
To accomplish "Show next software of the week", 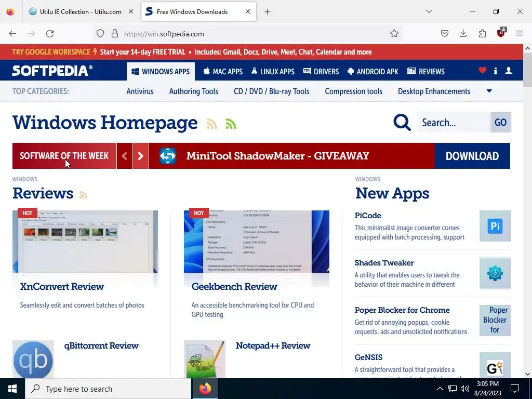I will coord(140,156).
